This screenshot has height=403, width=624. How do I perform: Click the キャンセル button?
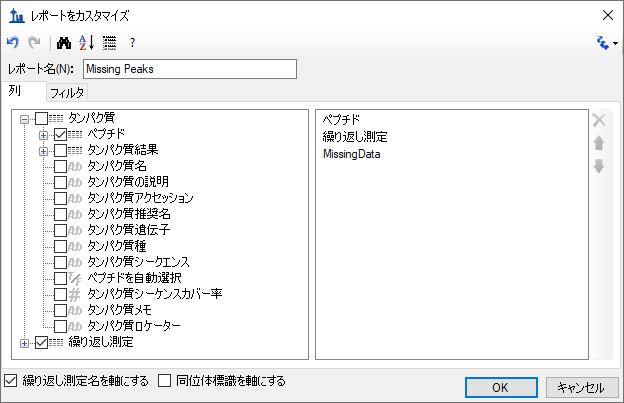click(582, 387)
